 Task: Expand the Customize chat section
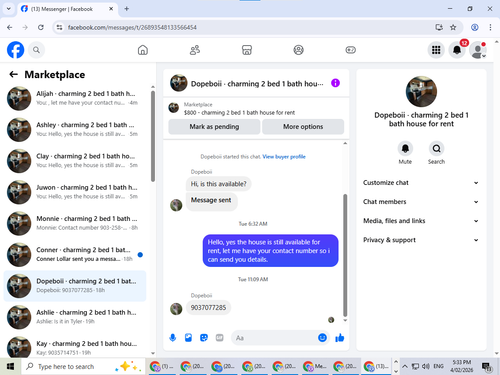point(421,183)
